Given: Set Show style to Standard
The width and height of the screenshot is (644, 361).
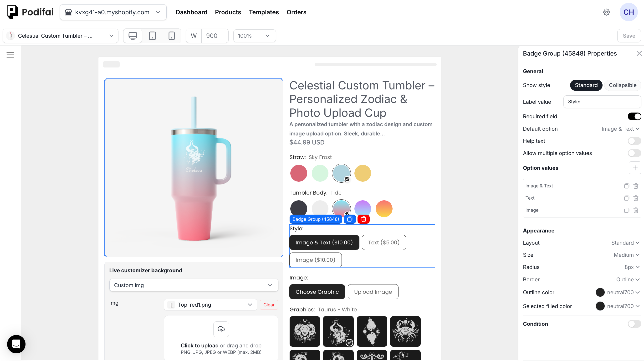Looking at the screenshot, I should pyautogui.click(x=586, y=85).
